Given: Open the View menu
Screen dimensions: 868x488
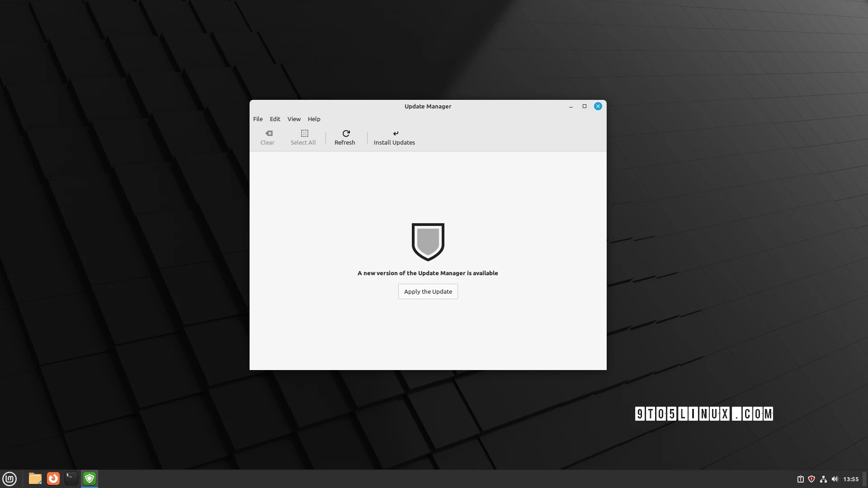Looking at the screenshot, I should [x=294, y=119].
